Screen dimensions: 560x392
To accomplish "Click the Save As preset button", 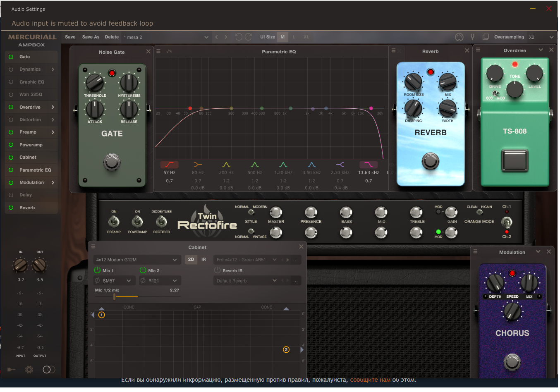I will [91, 37].
